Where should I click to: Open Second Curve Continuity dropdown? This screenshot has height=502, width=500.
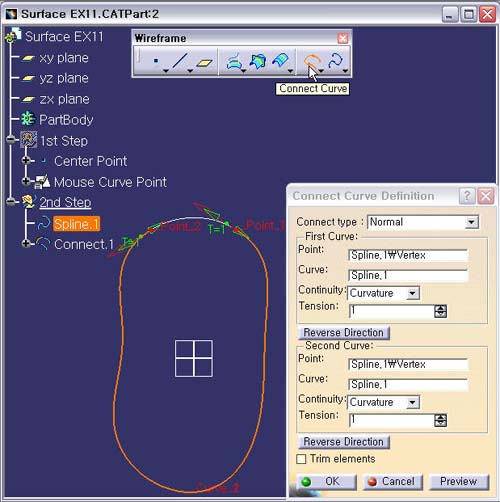412,403
